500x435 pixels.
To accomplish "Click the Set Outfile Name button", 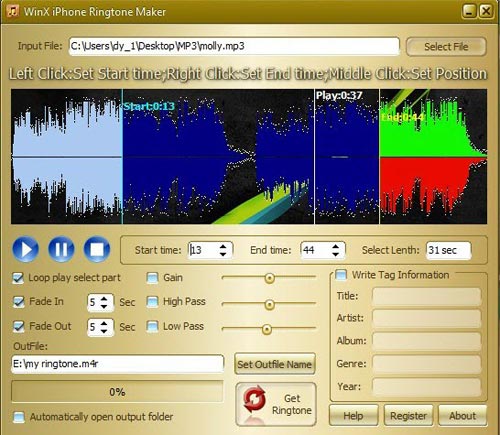I will point(275,364).
